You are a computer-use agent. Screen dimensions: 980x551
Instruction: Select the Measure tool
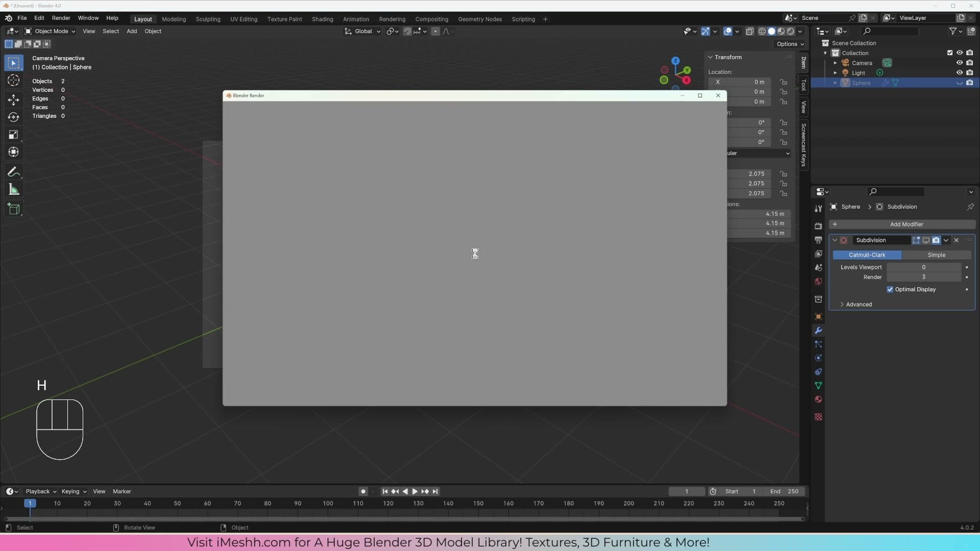[14, 190]
